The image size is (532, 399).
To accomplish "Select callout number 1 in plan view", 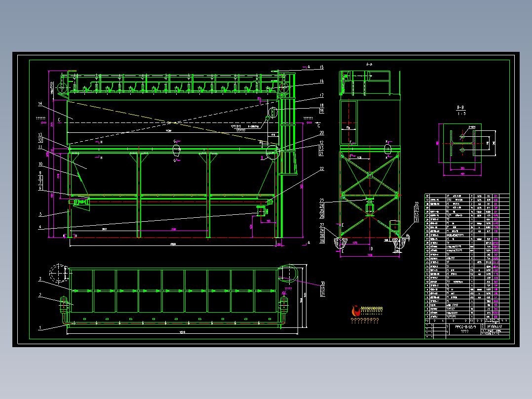I will [40, 328].
